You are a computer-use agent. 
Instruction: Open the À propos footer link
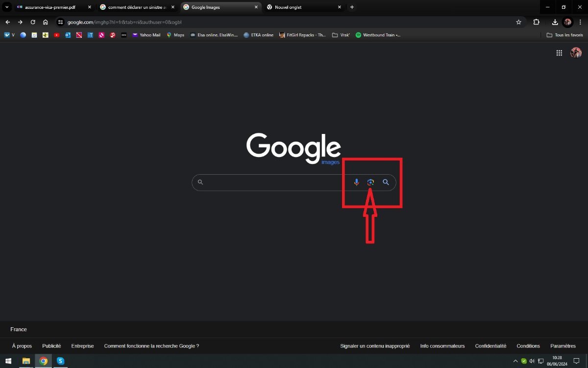[22, 346]
